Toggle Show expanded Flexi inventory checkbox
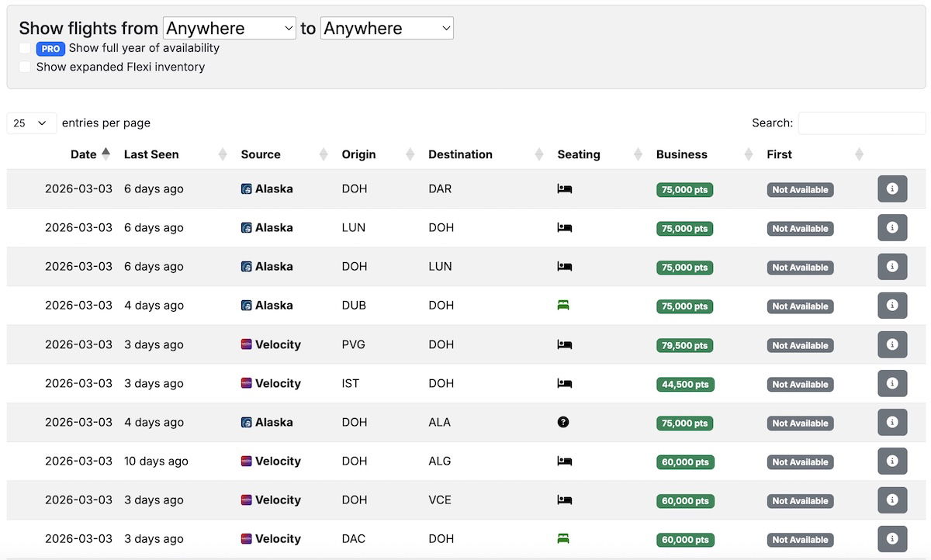Image resolution: width=931 pixels, height=560 pixels. pyautogui.click(x=25, y=67)
